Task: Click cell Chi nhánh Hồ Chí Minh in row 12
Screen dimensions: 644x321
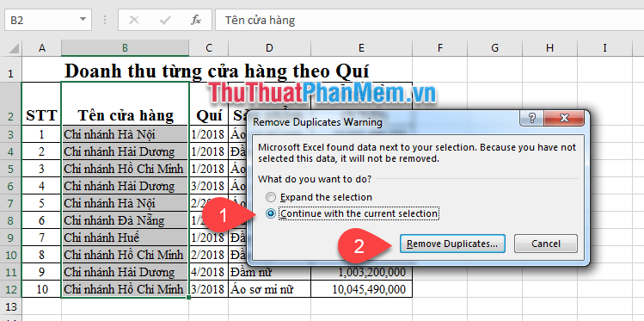Action: 126,289
